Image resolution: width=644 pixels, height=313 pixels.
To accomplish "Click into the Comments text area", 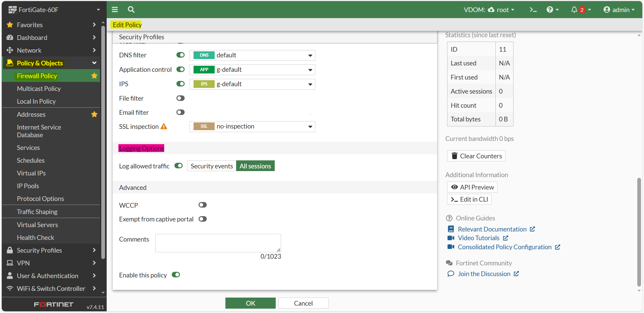I will tap(218, 243).
